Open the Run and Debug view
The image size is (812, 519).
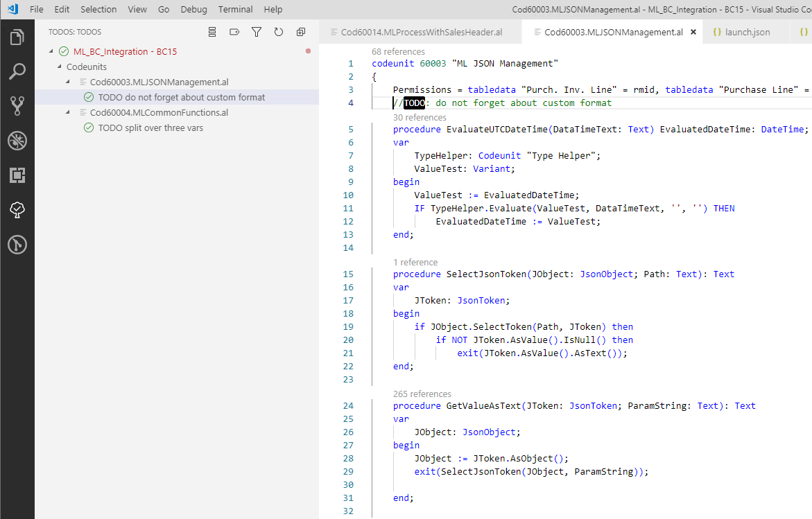pyautogui.click(x=17, y=139)
